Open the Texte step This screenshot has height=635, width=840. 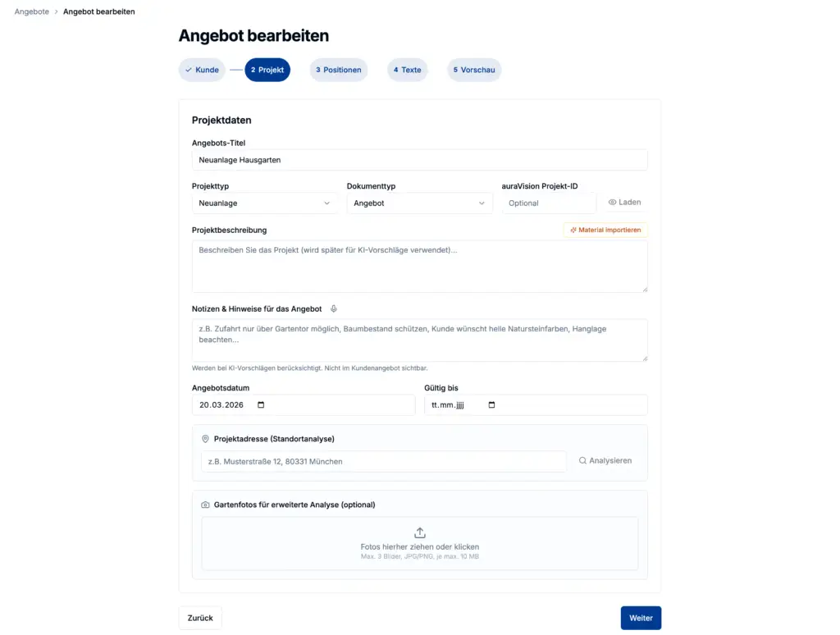tap(408, 71)
